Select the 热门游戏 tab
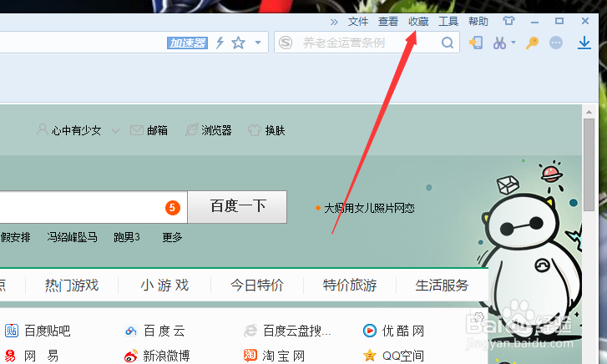The image size is (607, 364). pos(72,286)
